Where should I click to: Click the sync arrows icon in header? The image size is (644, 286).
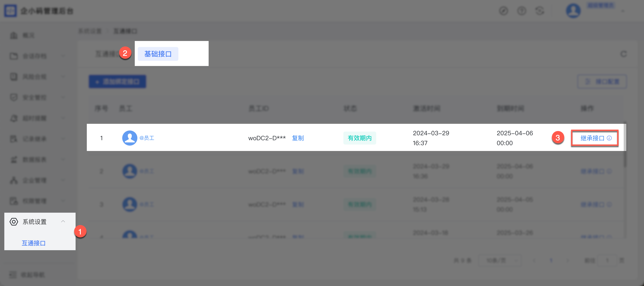(539, 11)
